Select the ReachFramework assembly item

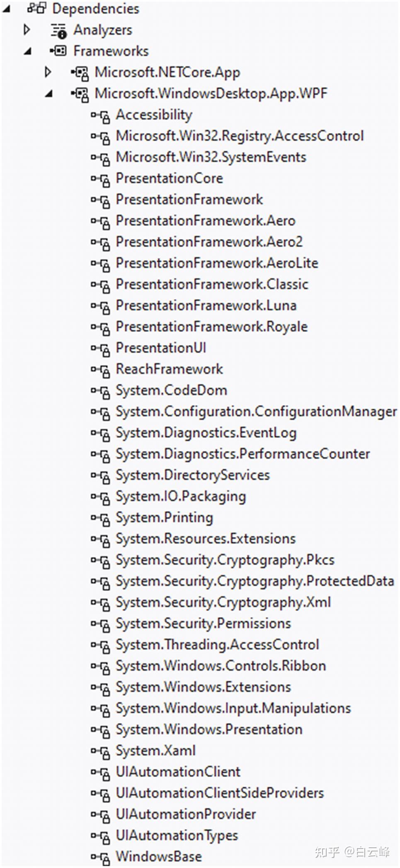click(169, 369)
